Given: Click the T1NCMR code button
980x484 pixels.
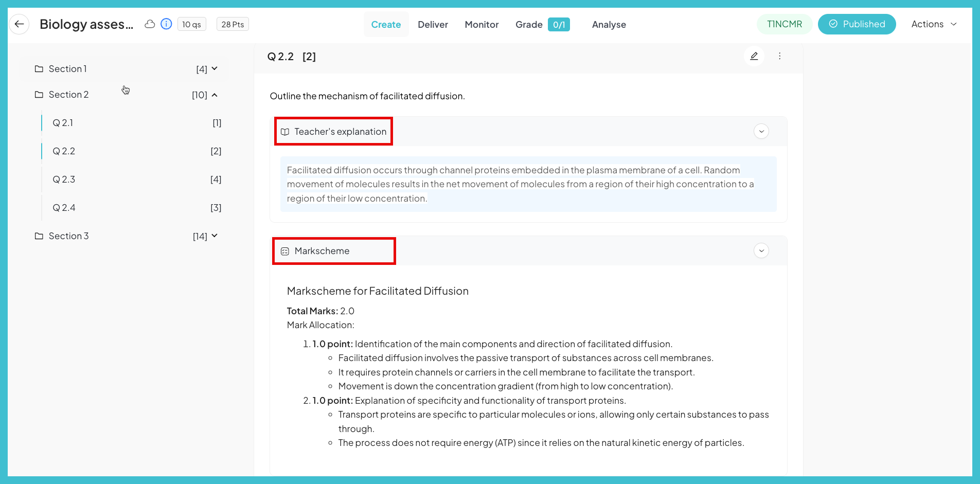Looking at the screenshot, I should click(784, 24).
